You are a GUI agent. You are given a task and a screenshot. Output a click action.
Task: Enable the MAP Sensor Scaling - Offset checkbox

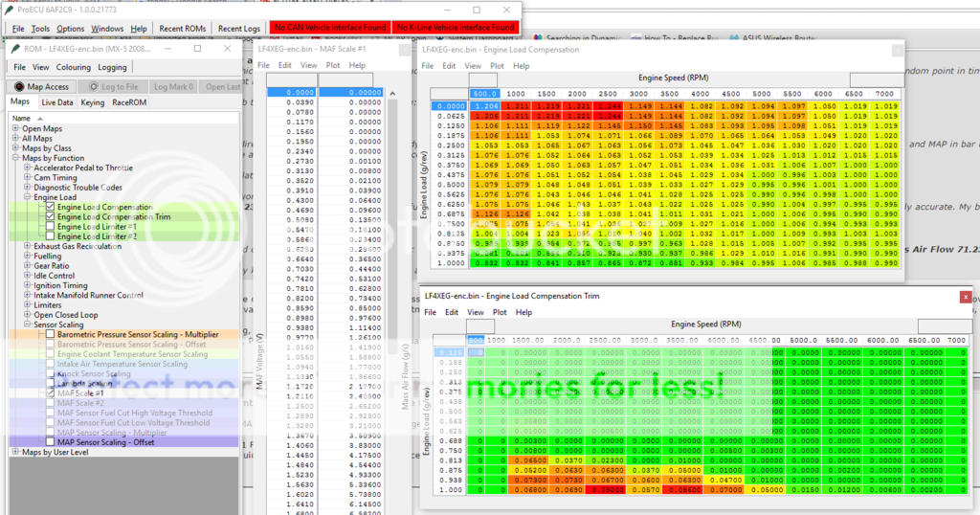(49, 442)
